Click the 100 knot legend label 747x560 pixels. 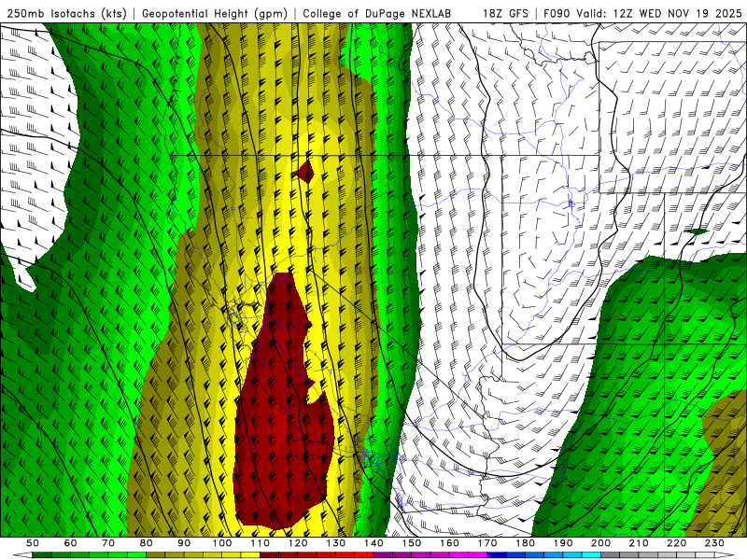click(x=222, y=543)
